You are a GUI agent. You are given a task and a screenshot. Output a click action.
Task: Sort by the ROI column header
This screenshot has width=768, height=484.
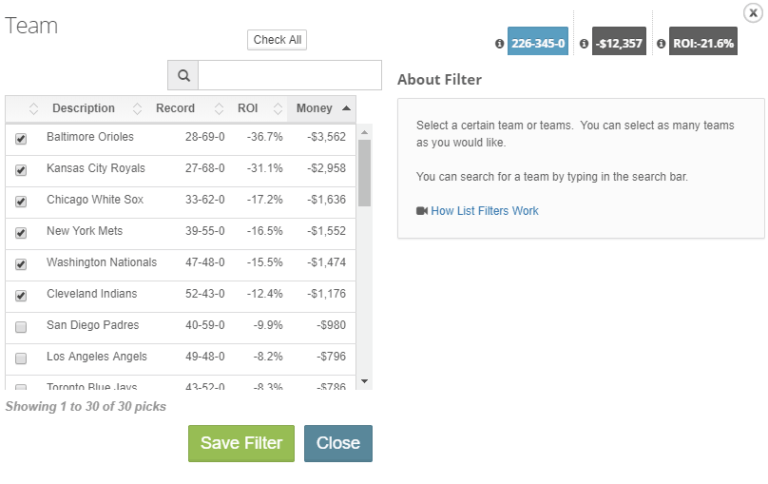click(248, 108)
